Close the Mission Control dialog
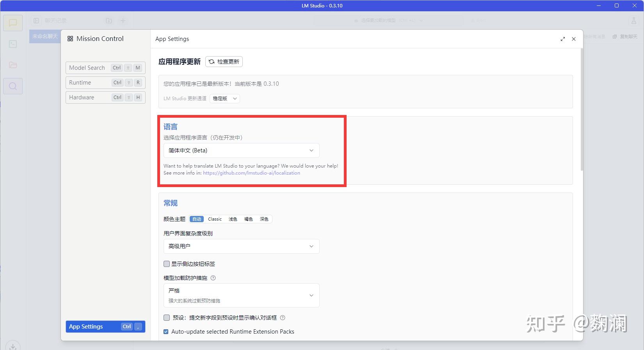Screen dimensions: 644x350 tap(574, 39)
